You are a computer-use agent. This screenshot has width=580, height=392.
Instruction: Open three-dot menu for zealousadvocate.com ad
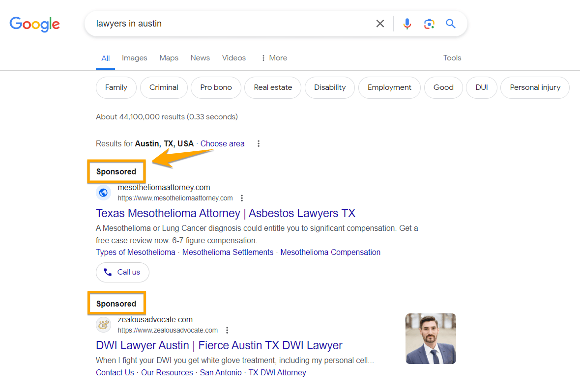pos(227,330)
